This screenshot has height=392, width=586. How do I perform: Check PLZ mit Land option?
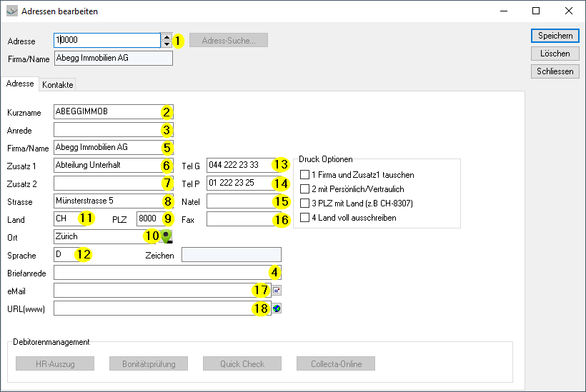coord(304,203)
